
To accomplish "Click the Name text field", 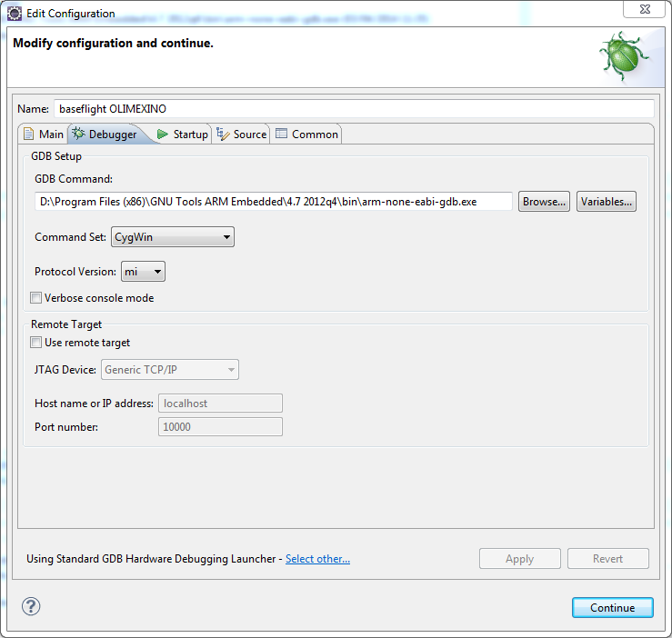I will click(353, 108).
